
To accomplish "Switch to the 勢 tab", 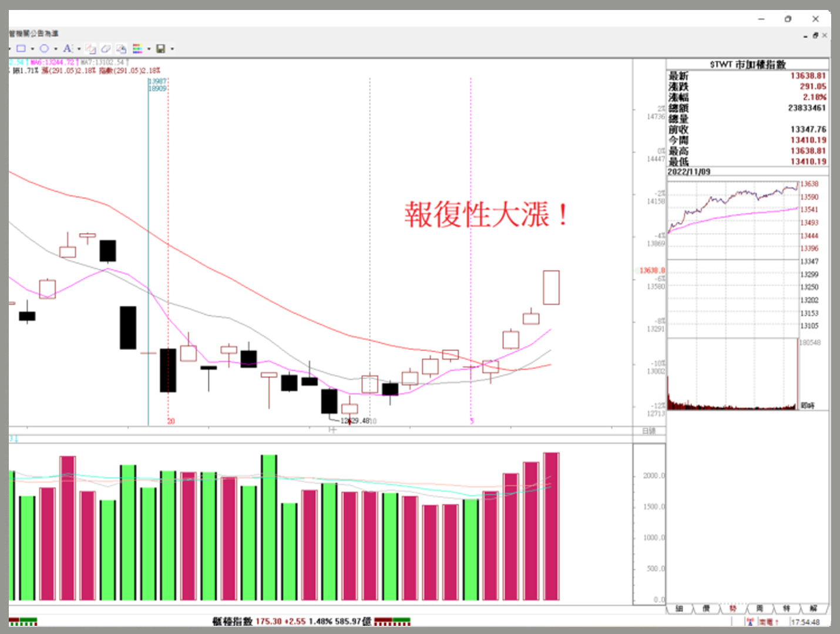I will click(733, 609).
